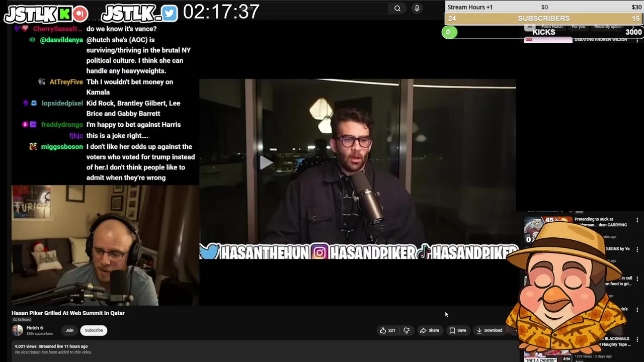
Task: Click chat username 'CherrySassafr...'
Action: 57,29
